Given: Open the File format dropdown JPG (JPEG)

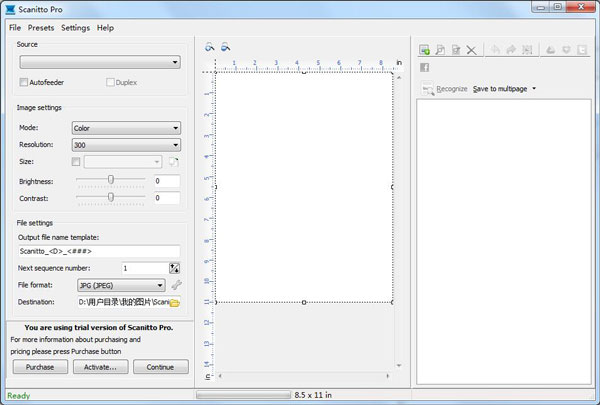Looking at the screenshot, I should click(x=121, y=285).
